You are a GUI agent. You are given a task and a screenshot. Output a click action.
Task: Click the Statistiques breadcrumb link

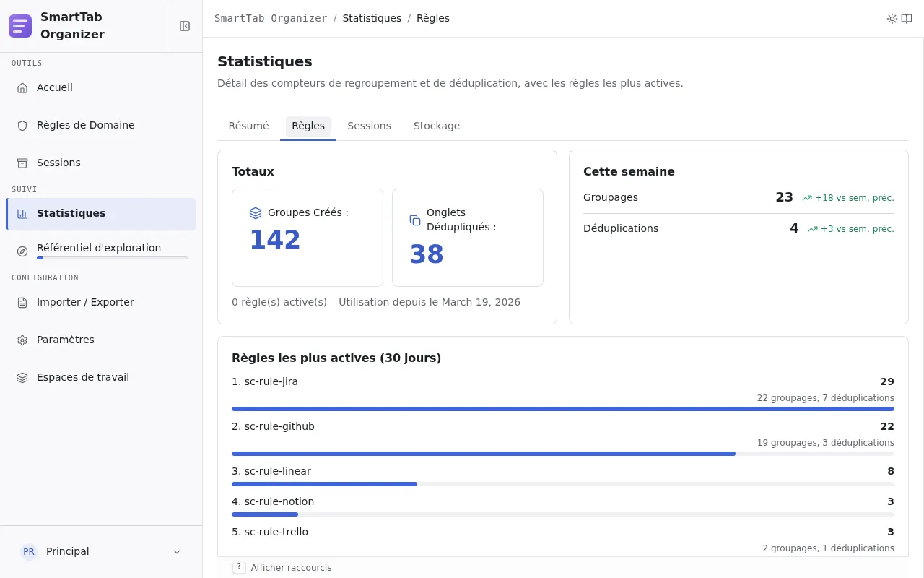372,18
